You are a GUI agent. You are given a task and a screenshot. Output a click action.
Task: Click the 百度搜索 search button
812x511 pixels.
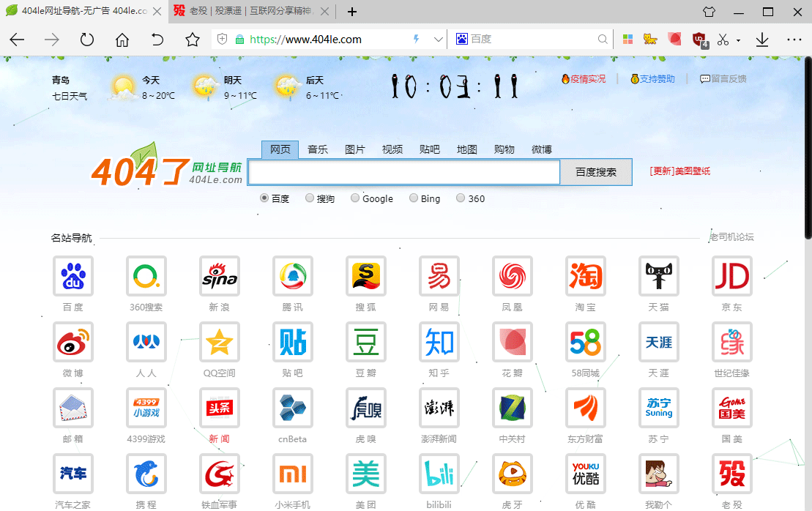[596, 172]
